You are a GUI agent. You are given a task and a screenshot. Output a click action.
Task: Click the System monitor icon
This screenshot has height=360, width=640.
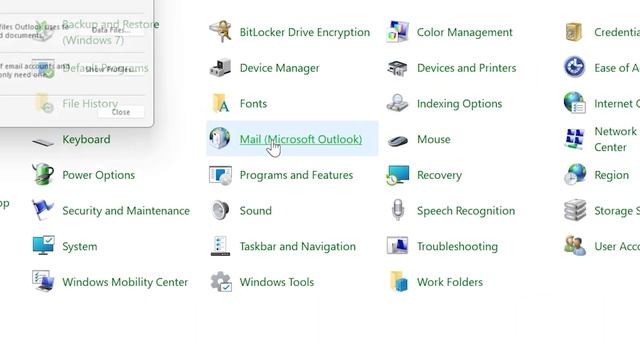pyautogui.click(x=43, y=245)
